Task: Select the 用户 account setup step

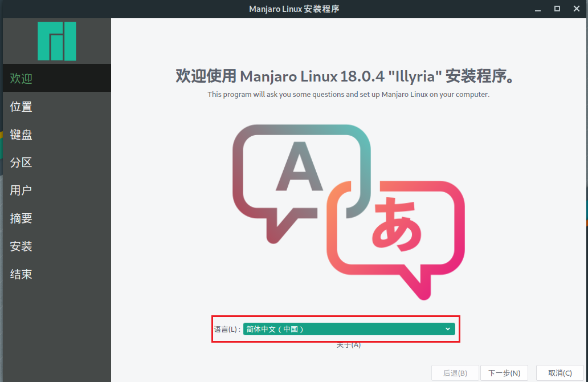Action: point(21,190)
